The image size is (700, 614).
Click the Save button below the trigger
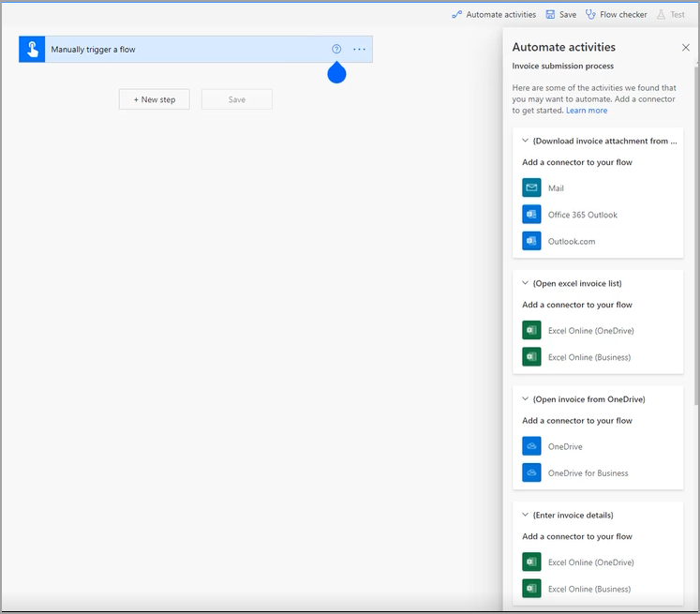pos(237,99)
